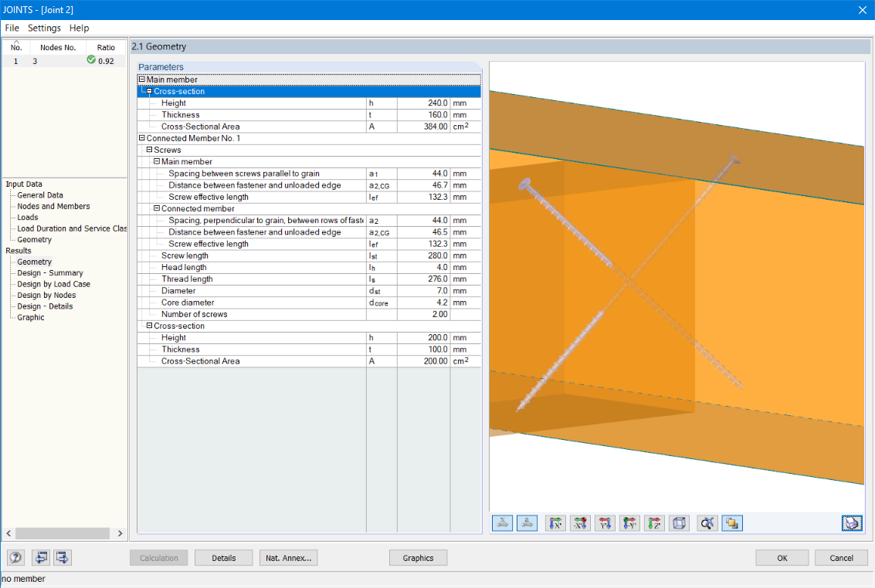Open help with the question mark button
875x588 pixels.
(x=15, y=557)
